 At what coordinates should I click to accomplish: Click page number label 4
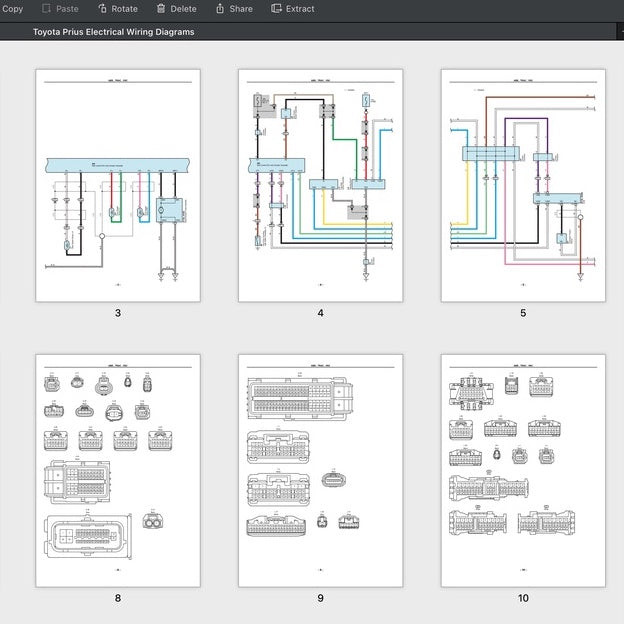pos(320,314)
